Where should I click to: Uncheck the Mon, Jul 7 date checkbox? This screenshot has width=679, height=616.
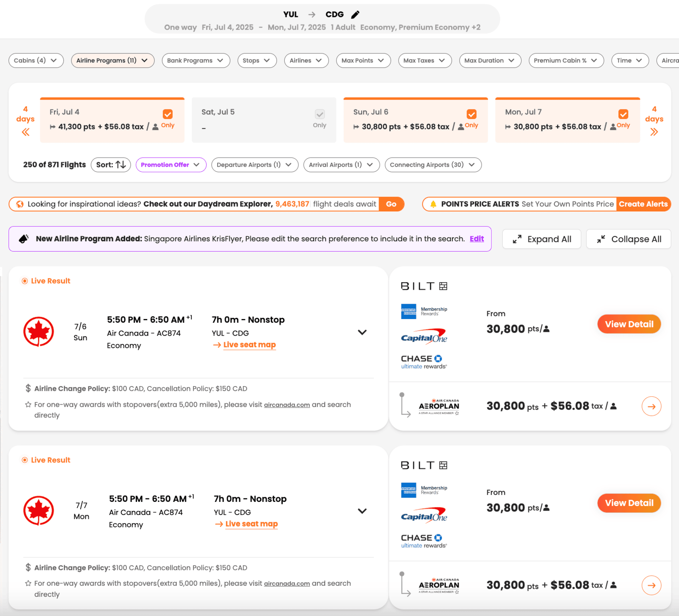tap(623, 113)
